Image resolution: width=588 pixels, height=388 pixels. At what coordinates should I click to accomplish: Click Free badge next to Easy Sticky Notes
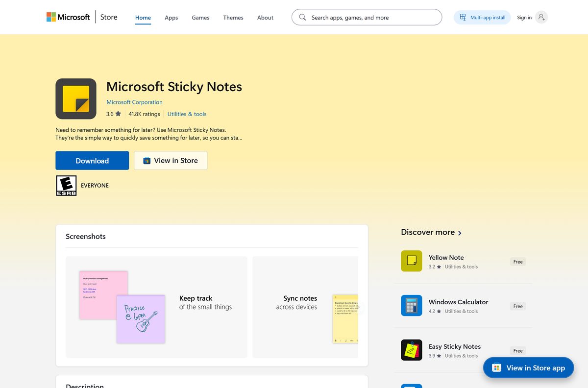click(x=518, y=351)
